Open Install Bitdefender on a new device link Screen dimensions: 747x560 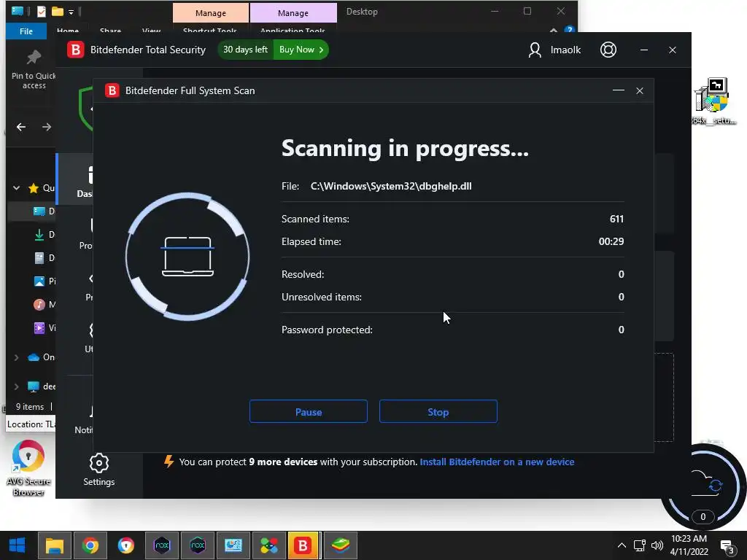(497, 462)
